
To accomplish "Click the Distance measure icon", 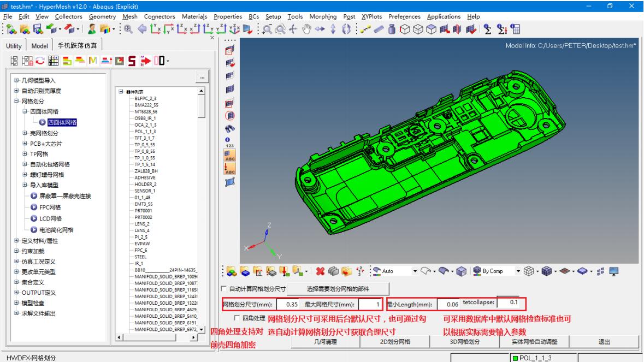I will click(x=365, y=29).
